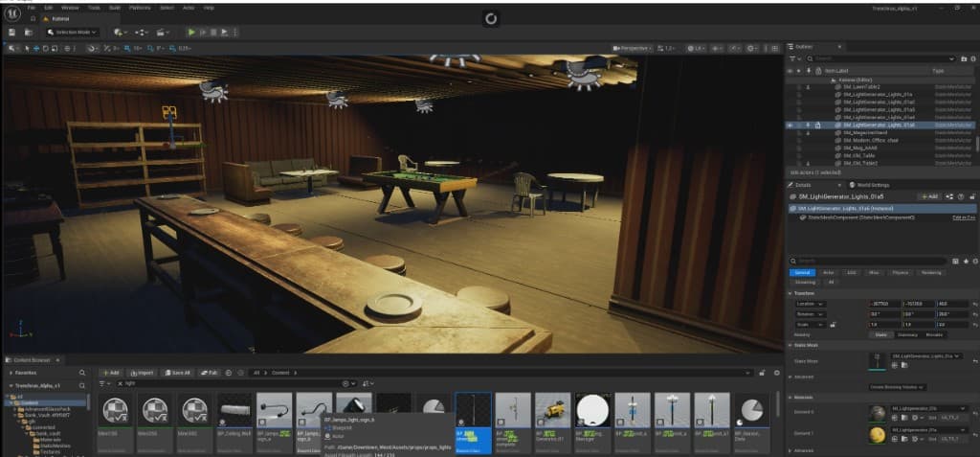Open the Rotation type dropdown in Transform

(810, 314)
